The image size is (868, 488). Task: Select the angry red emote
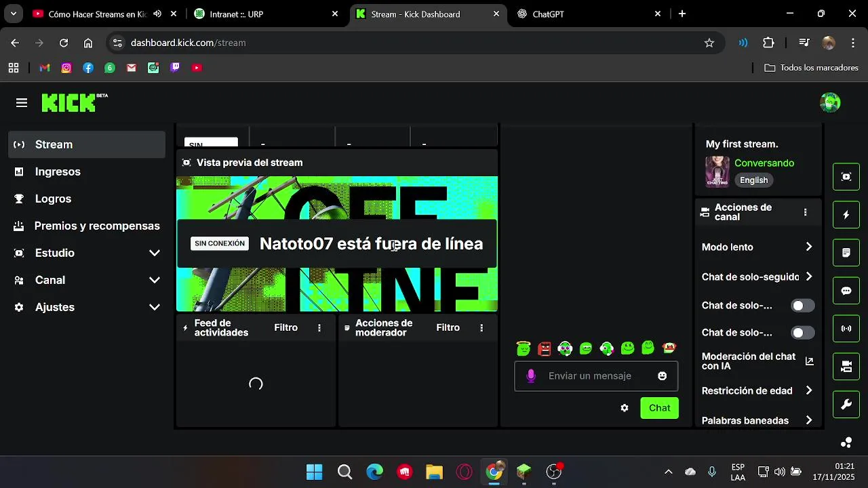click(544, 348)
